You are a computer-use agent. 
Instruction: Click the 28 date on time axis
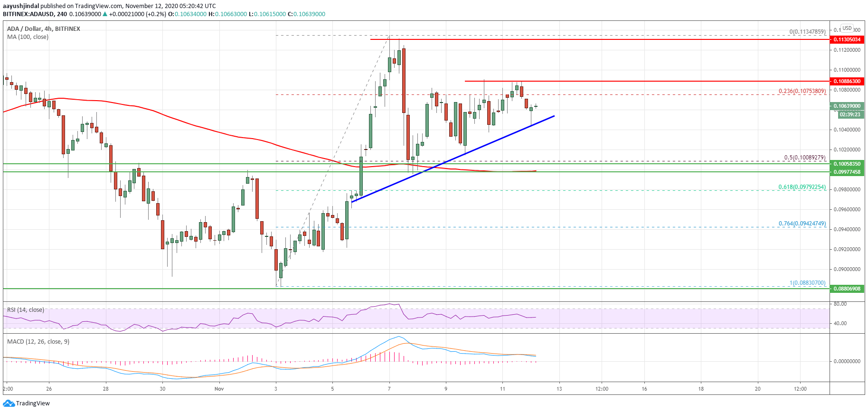pyautogui.click(x=106, y=389)
